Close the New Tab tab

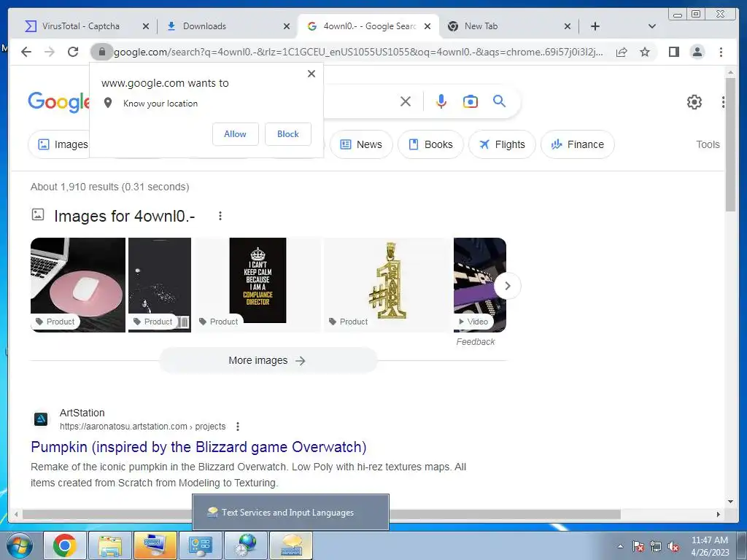pyautogui.click(x=568, y=26)
